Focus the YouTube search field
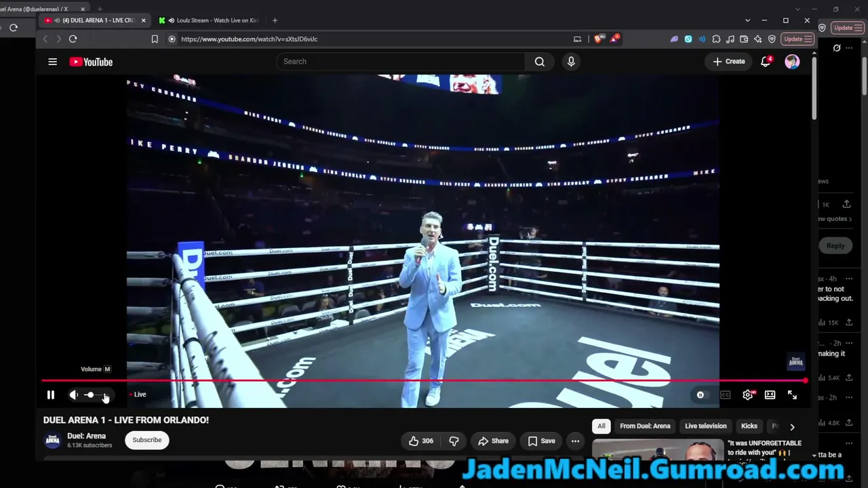The width and height of the screenshot is (868, 488). tap(401, 62)
